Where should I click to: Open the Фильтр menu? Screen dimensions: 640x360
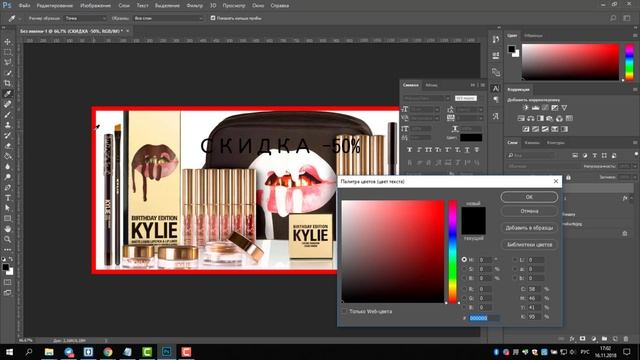coord(194,6)
